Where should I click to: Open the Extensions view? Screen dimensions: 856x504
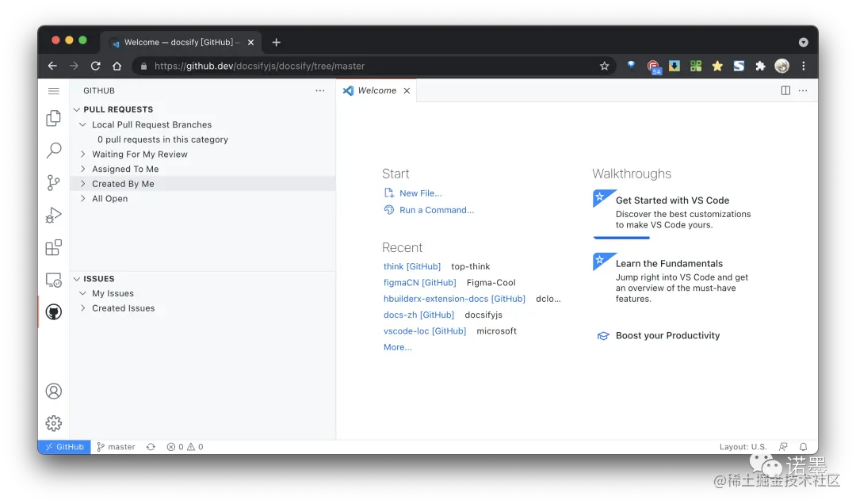click(54, 247)
